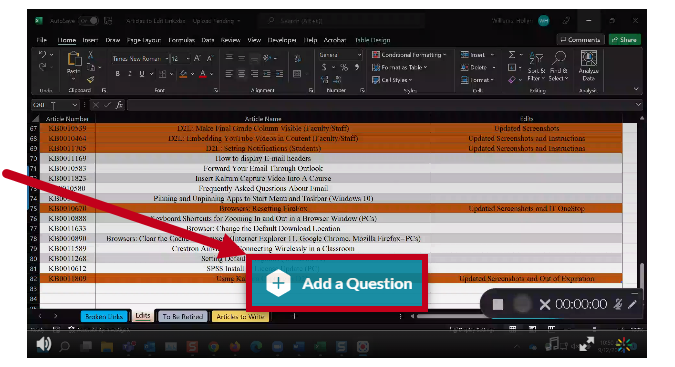Select the Format Painter brush
Viewport: 675px width, 367px height.
click(90, 79)
